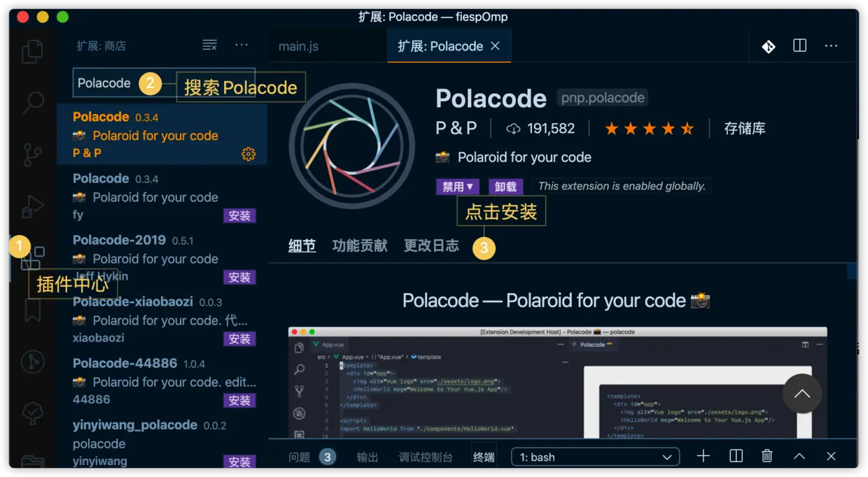
Task: Switch to the main.js editor tab
Action: (298, 46)
